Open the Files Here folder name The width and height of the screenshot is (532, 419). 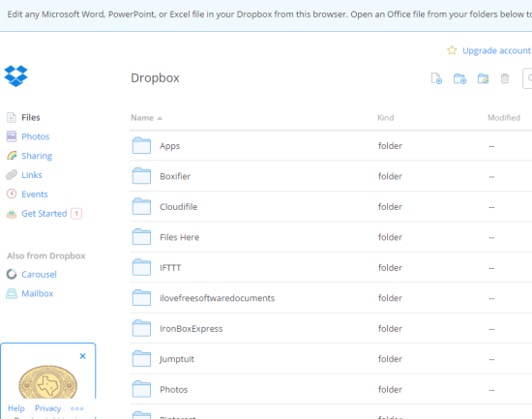[x=179, y=237]
